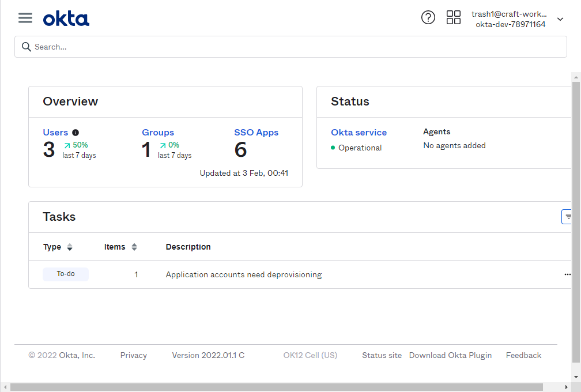Image resolution: width=581 pixels, height=392 pixels.
Task: Click the Operational status text
Action: point(360,148)
